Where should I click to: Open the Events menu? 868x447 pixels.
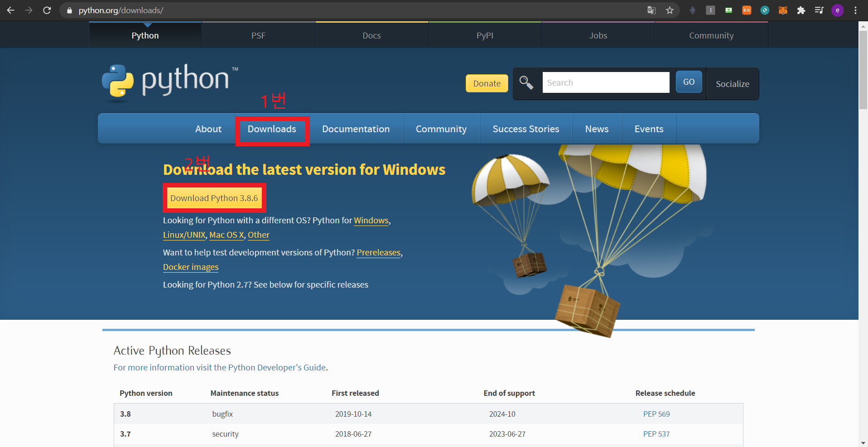[649, 129]
